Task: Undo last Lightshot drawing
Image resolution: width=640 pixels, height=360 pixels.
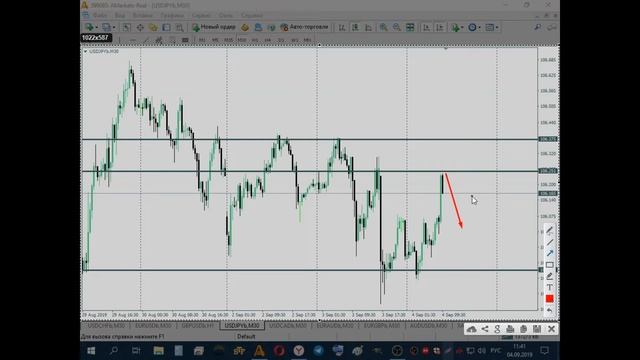Action: pos(549,310)
